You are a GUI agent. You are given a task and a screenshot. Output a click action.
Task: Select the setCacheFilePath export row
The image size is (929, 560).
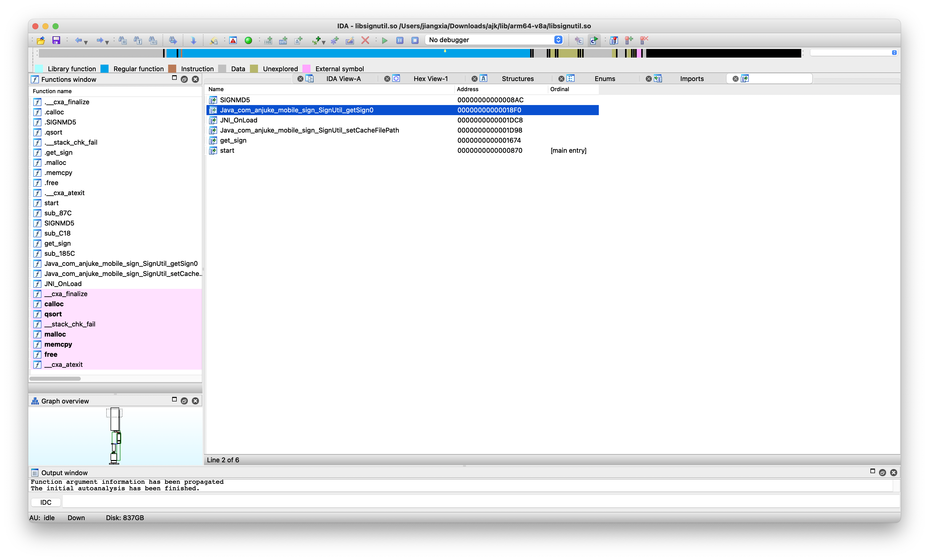point(402,131)
